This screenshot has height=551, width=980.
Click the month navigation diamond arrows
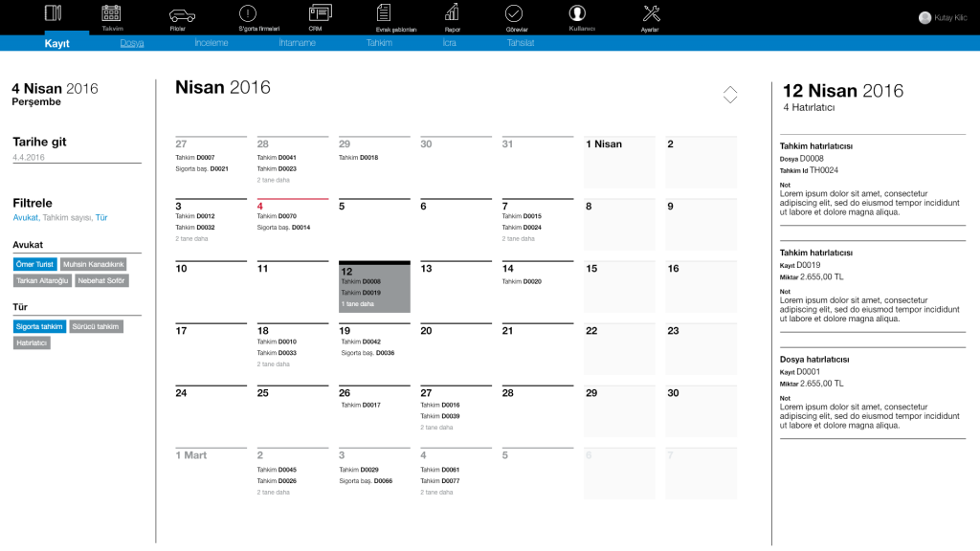[x=730, y=94]
